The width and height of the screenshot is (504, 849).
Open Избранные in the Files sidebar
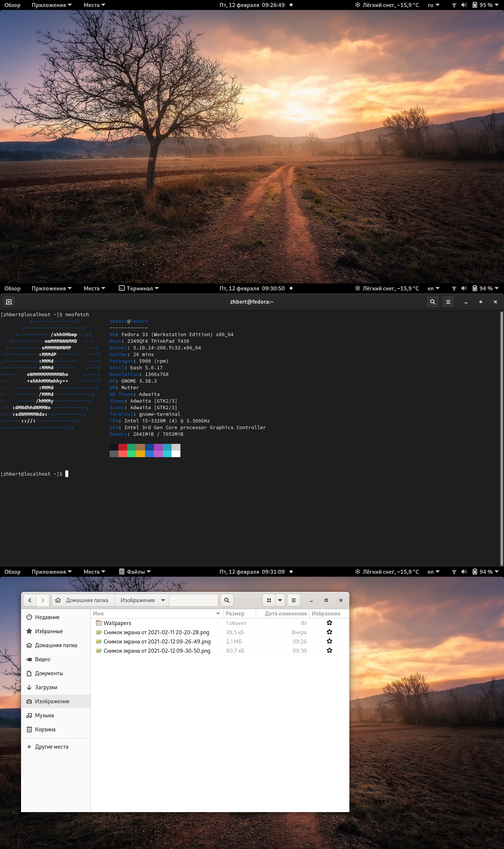pyautogui.click(x=56, y=631)
